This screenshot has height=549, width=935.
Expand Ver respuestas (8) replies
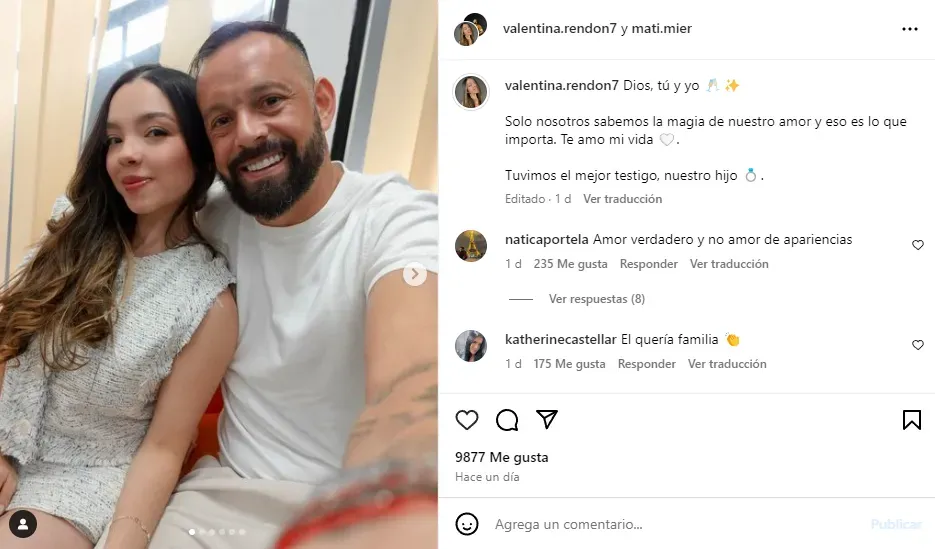click(x=597, y=299)
